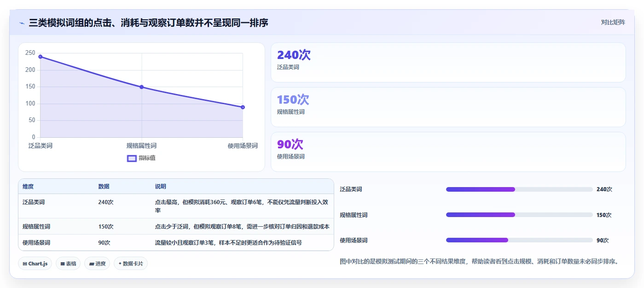Click the x-axis label 规格属性词 on chart
This screenshot has height=288, width=644.
[141, 146]
